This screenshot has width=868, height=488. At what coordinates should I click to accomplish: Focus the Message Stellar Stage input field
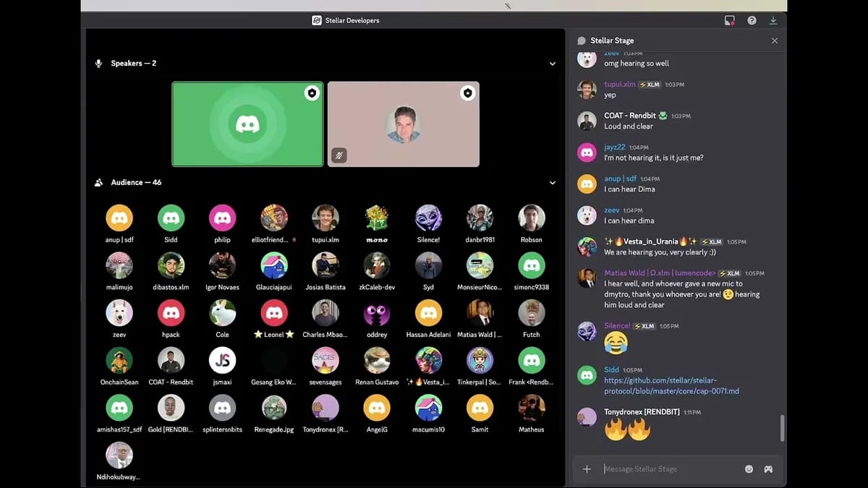pos(669,469)
